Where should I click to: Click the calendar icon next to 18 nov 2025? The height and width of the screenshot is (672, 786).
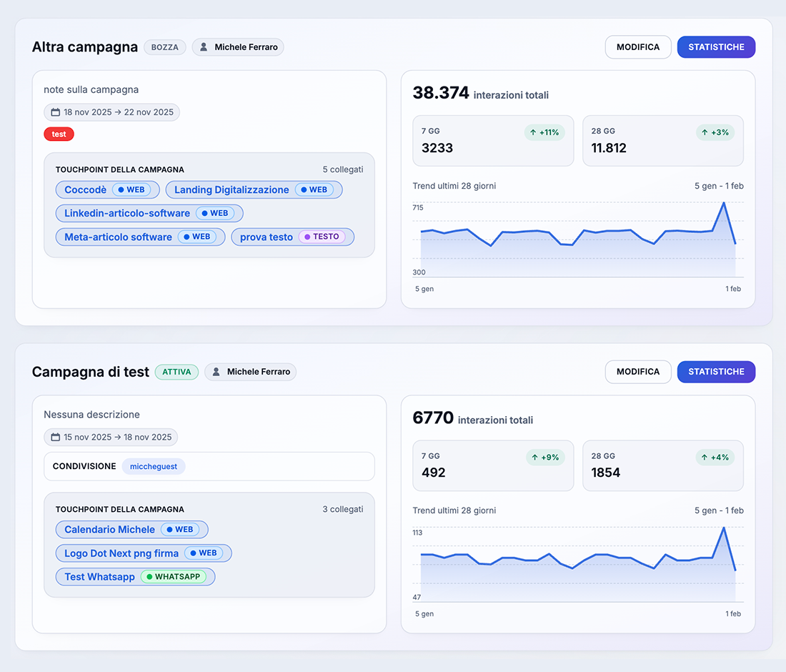(55, 112)
